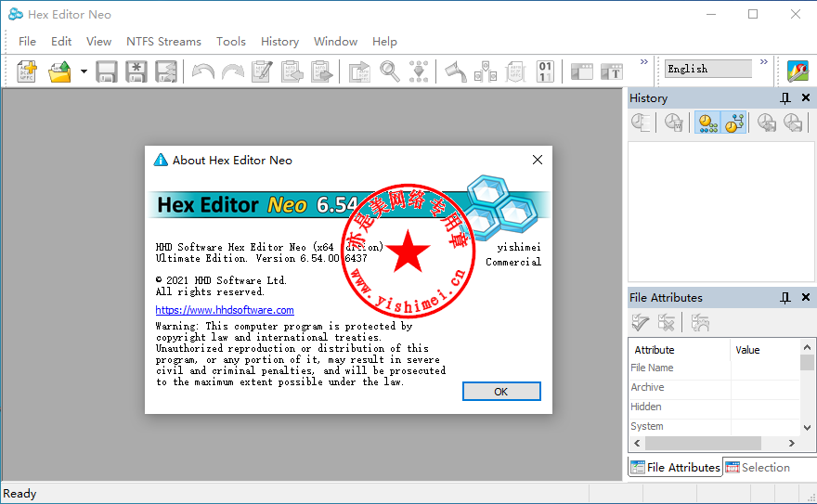This screenshot has width=817, height=504.
Task: Click the bracketed text block toolbar icon
Action: coord(515,71)
